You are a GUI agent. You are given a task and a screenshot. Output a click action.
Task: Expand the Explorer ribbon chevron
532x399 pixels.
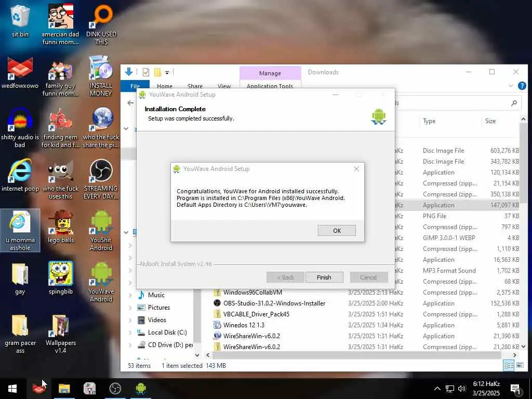point(511,86)
